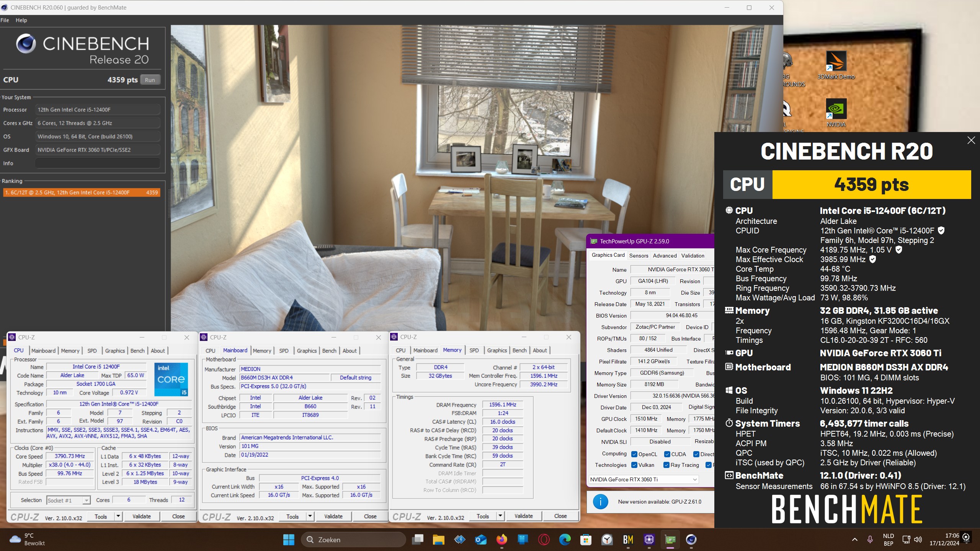Image resolution: width=980 pixels, height=551 pixels.
Task: Click Validate in the first CPU-Z window
Action: pyautogui.click(x=142, y=516)
